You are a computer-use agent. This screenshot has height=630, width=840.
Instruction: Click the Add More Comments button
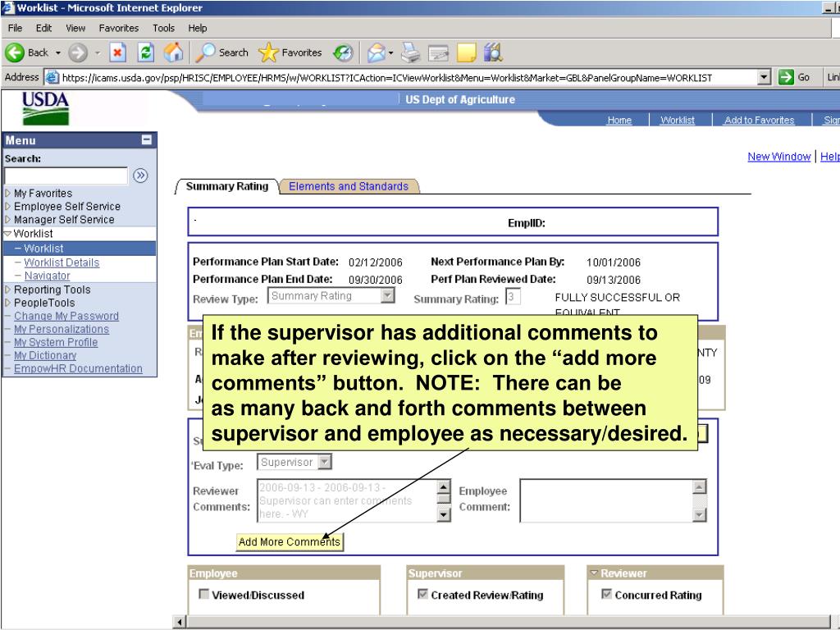pyautogui.click(x=289, y=542)
